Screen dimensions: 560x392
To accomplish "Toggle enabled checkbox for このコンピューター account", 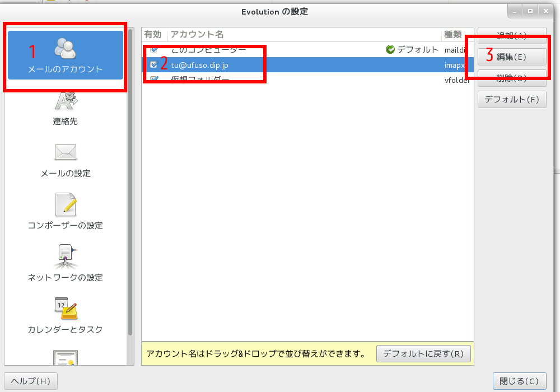I will (154, 50).
